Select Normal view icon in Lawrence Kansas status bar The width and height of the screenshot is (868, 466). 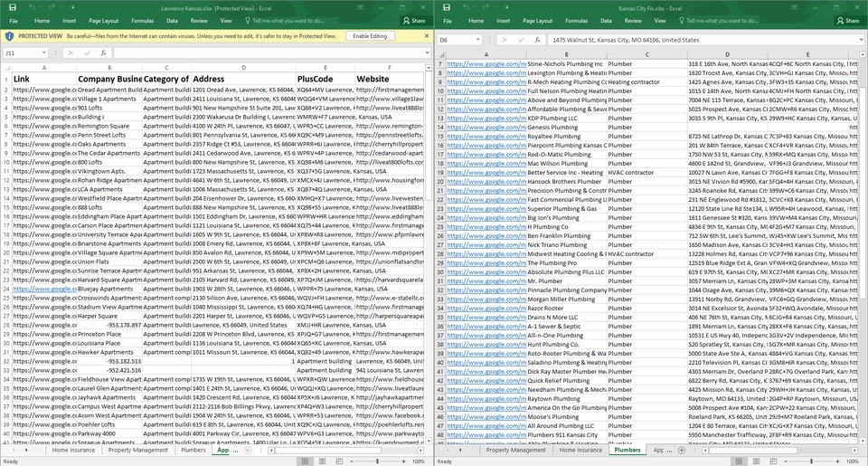click(305, 461)
